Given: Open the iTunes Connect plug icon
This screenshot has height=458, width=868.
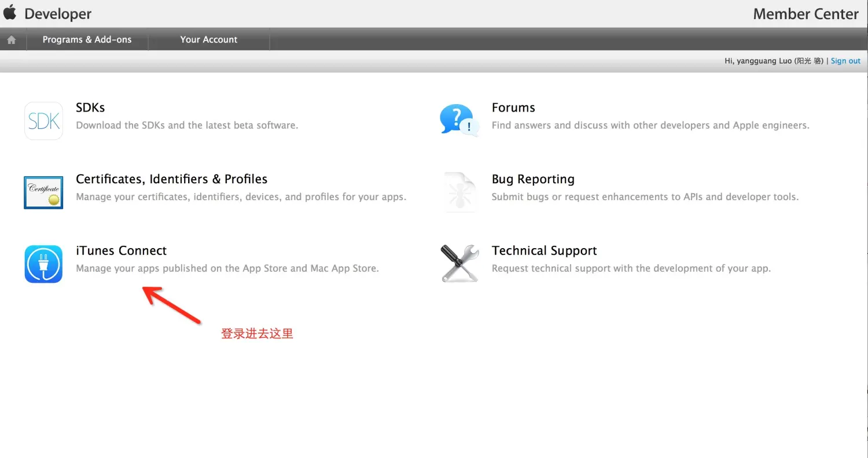Looking at the screenshot, I should click(x=43, y=264).
